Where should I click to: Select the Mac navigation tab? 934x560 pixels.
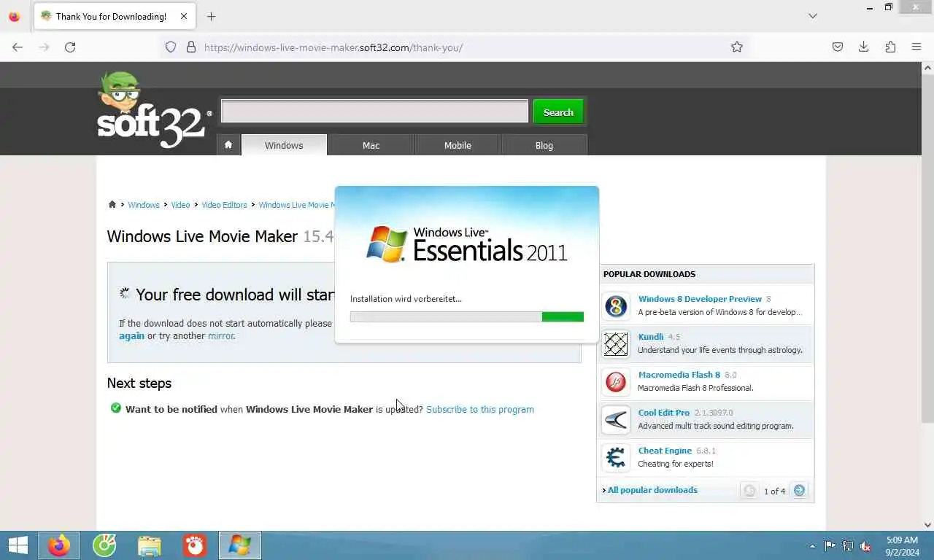371,145
